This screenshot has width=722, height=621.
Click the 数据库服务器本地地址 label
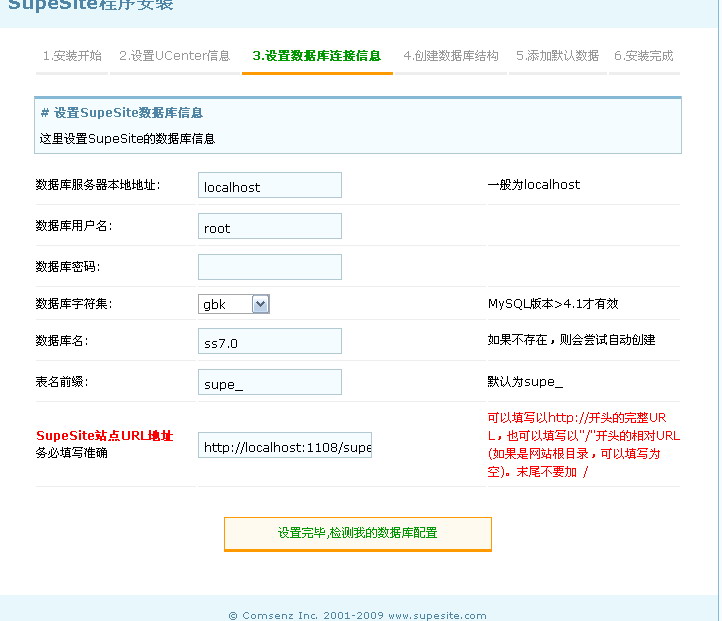click(x=98, y=185)
